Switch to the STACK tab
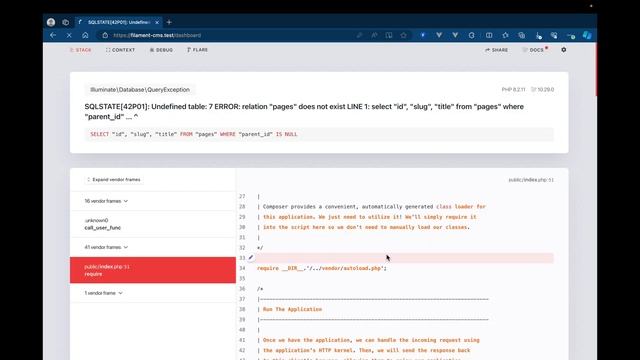Screen dimensions: 640x360 80,50
